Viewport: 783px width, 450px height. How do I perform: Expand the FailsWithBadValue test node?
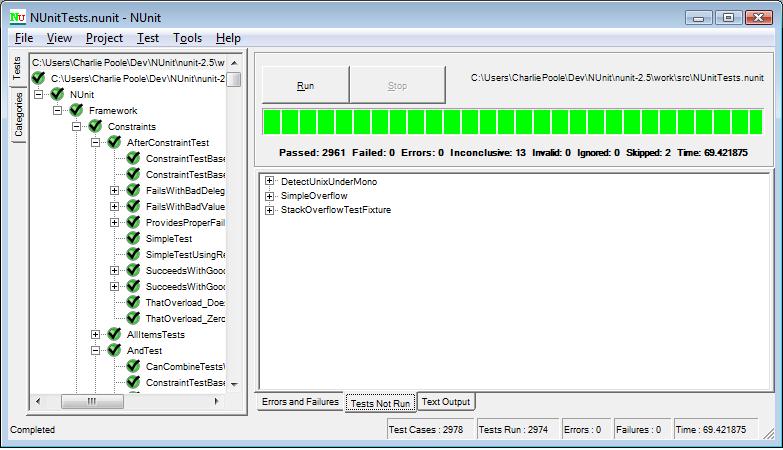click(114, 206)
